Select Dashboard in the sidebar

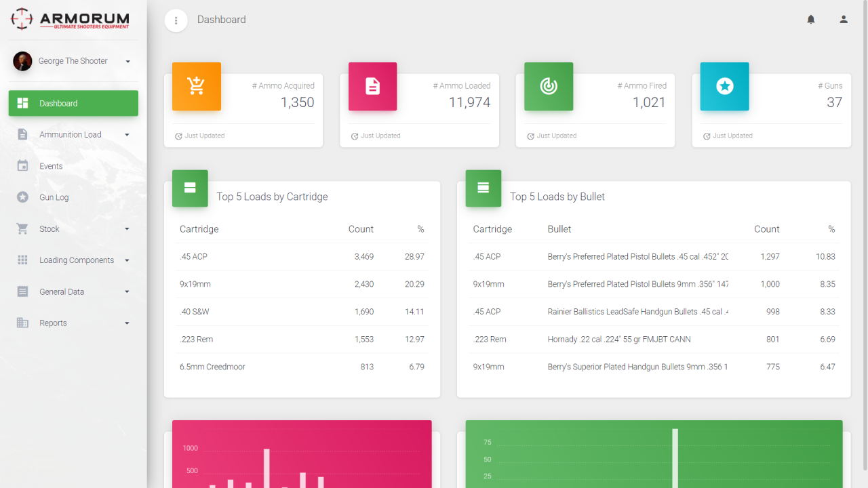[x=73, y=103]
